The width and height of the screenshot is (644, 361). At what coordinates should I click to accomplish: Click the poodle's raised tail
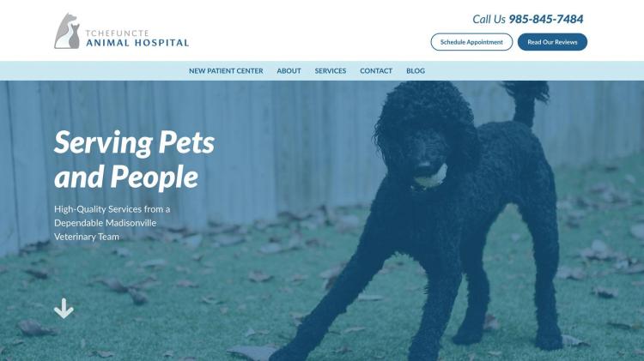[526, 100]
